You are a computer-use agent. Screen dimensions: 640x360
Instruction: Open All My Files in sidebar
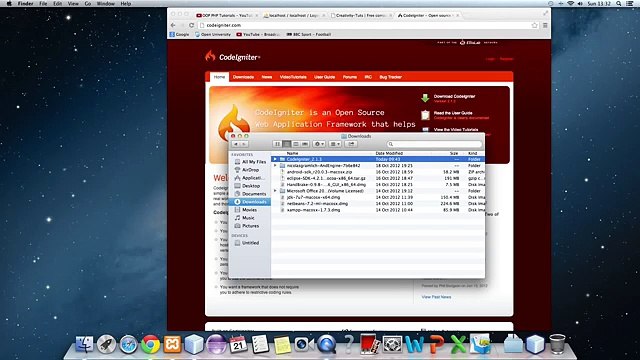point(250,162)
